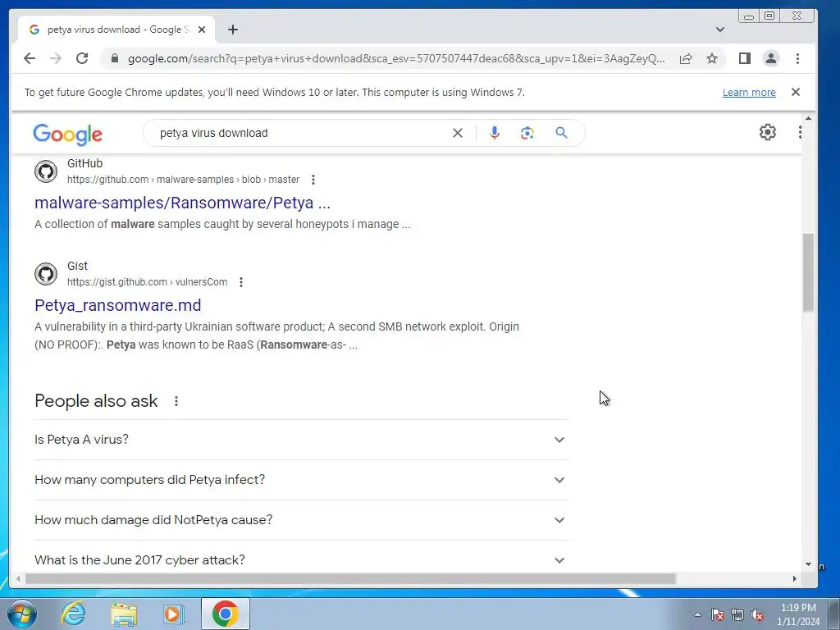This screenshot has height=630, width=840.
Task: Expand "Is Petya A virus?" question
Action: [x=301, y=440]
